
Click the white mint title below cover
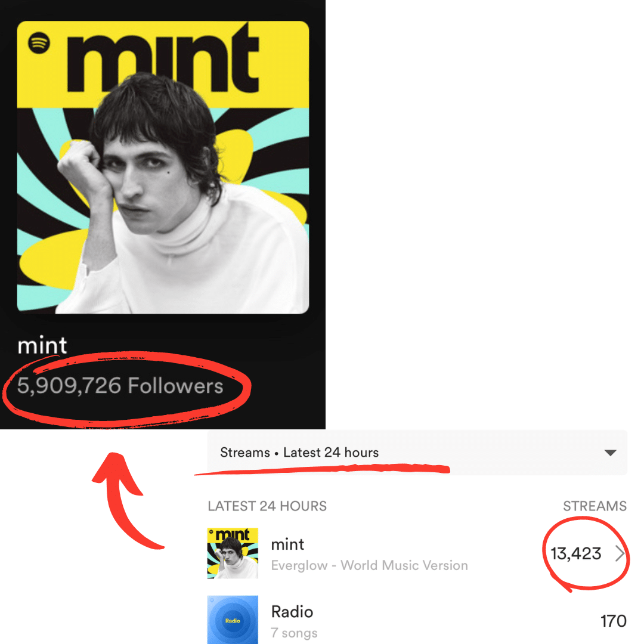point(42,345)
